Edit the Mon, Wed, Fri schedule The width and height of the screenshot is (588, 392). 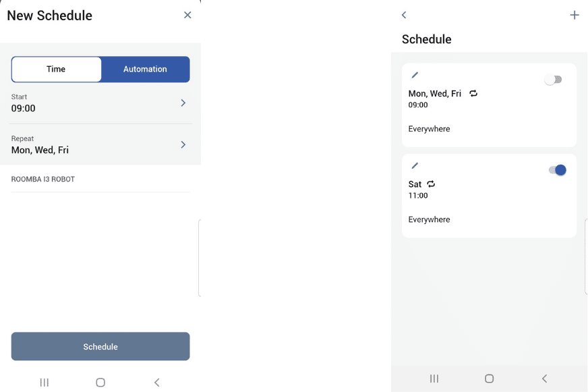pos(415,75)
